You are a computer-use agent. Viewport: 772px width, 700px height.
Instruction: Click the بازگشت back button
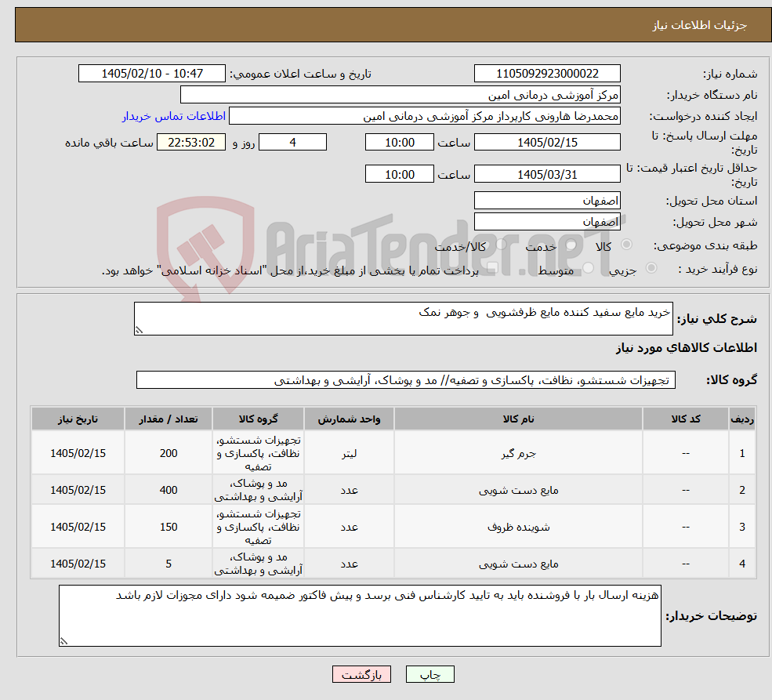(361, 674)
